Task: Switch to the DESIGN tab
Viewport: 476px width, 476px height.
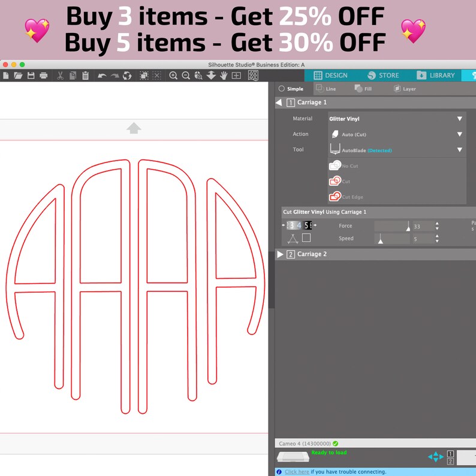Action: [330, 76]
